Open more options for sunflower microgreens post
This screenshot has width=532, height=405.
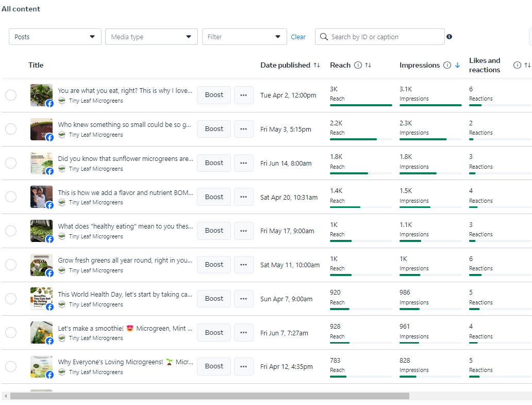[x=243, y=163]
